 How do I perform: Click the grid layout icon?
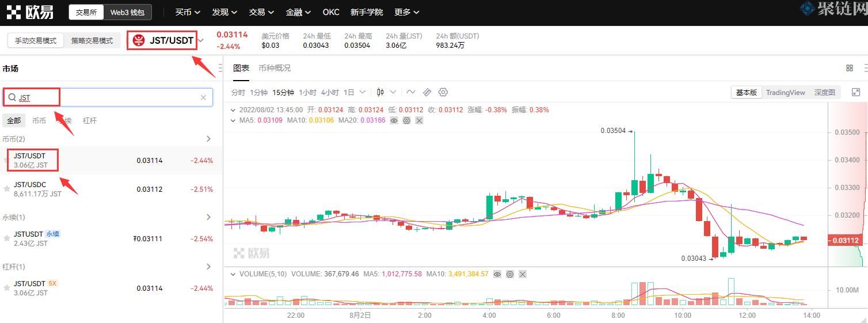[x=850, y=68]
